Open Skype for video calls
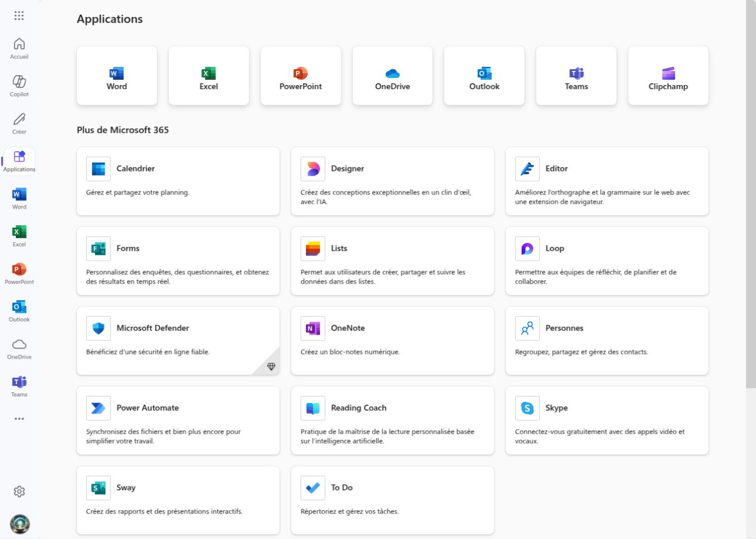756x539 pixels. 607,420
